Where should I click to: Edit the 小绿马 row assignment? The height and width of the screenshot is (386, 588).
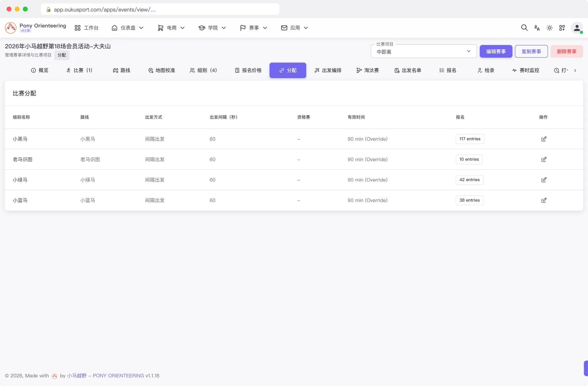tap(544, 180)
